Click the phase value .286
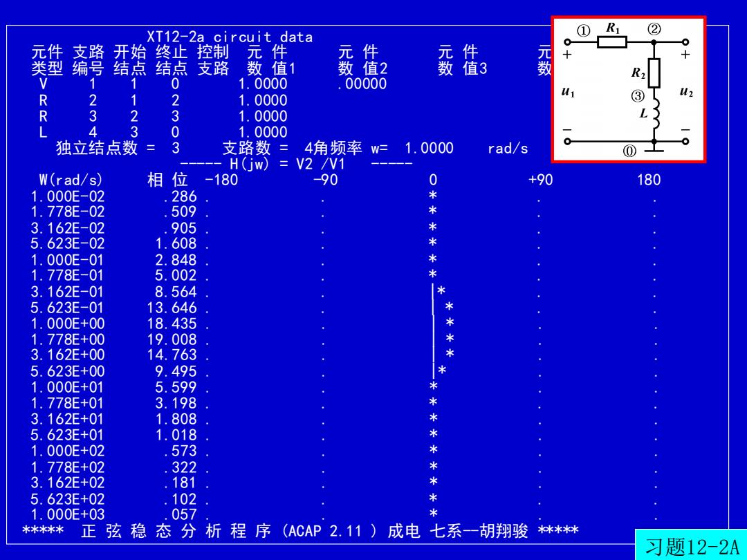The width and height of the screenshot is (747, 560). coord(180,196)
